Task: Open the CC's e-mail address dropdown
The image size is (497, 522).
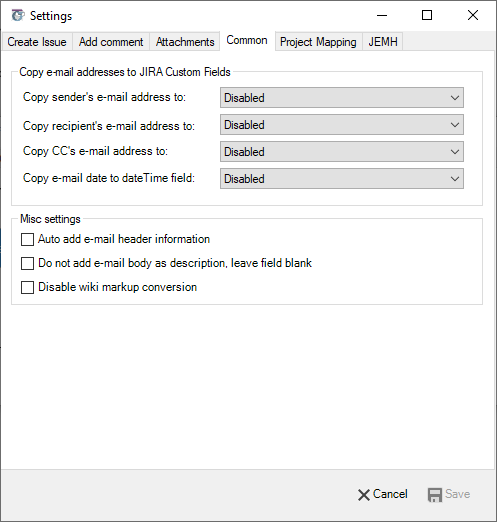Action: [x=342, y=152]
